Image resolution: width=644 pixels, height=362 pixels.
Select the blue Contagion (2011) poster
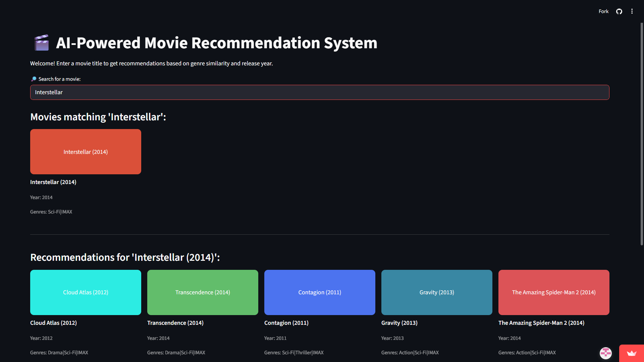tap(319, 292)
